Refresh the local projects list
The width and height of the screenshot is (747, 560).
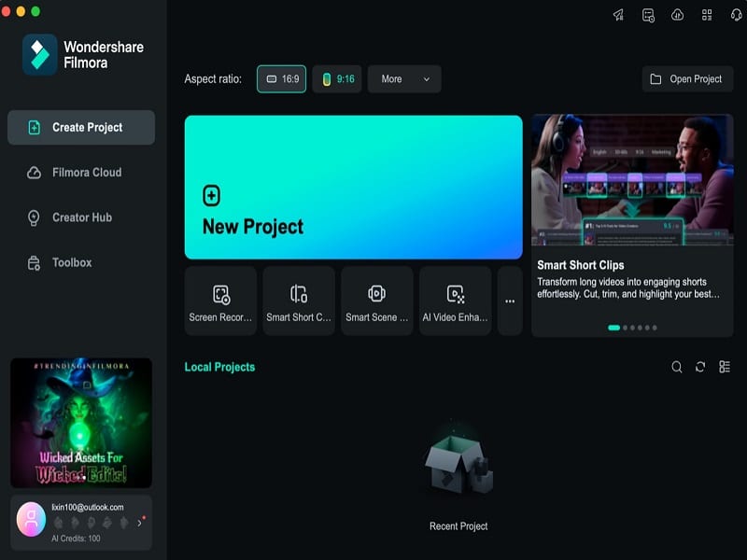tap(700, 367)
